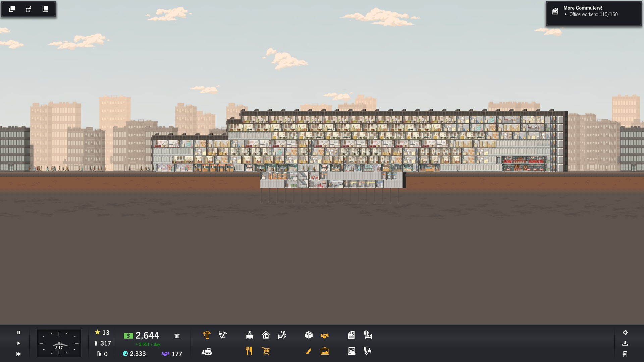Open the bank loans icon
The height and width of the screenshot is (362, 644).
pyautogui.click(x=177, y=336)
